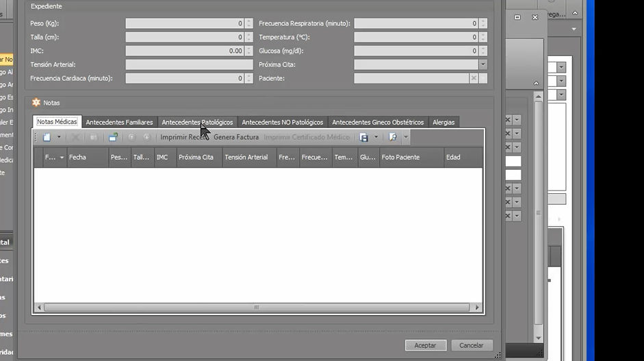This screenshot has height=361, width=644.
Task: Click the Foto Paciente column header
Action: pos(411,158)
